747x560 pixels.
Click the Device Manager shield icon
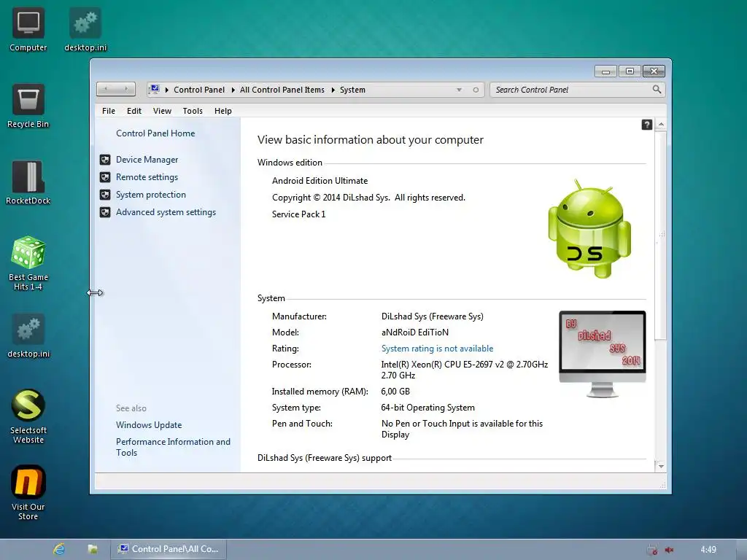pos(105,160)
